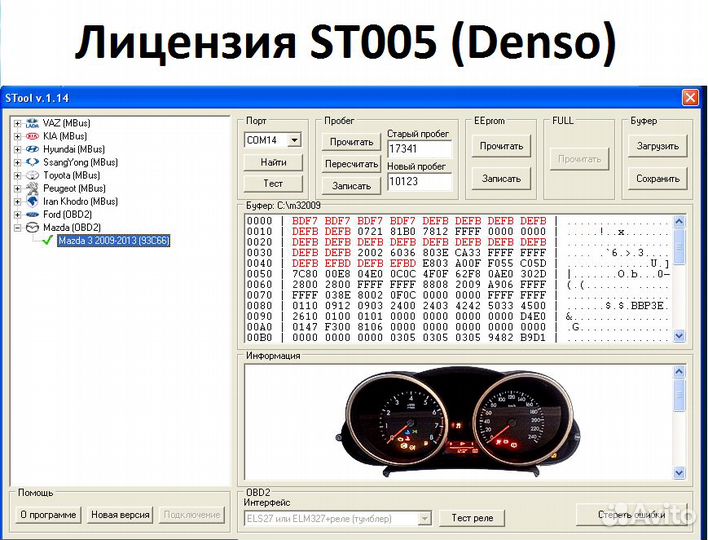This screenshot has height=540, width=708.
Task: Click the VAZ Lada brand icon
Action: (33, 123)
